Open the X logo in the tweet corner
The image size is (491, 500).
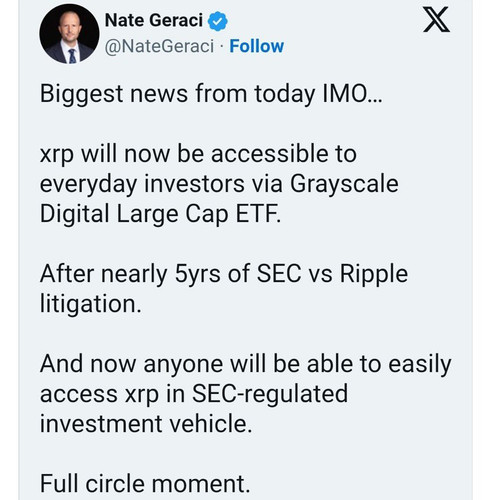tap(436, 20)
